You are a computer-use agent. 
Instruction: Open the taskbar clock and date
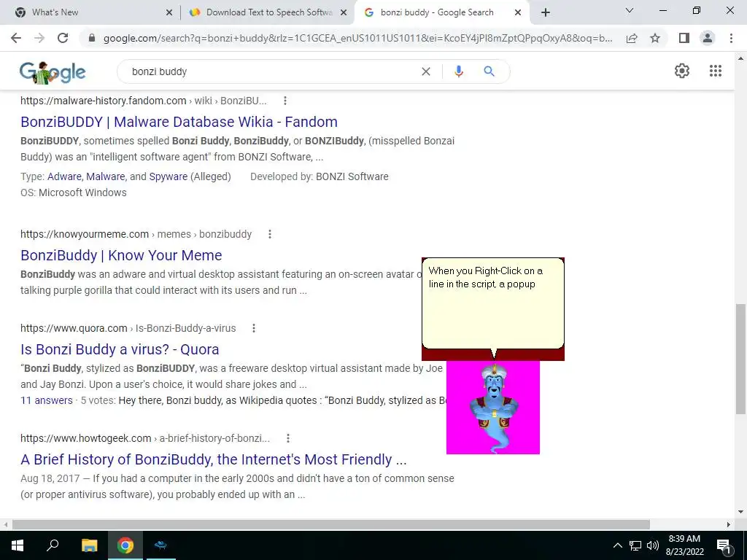(x=684, y=545)
